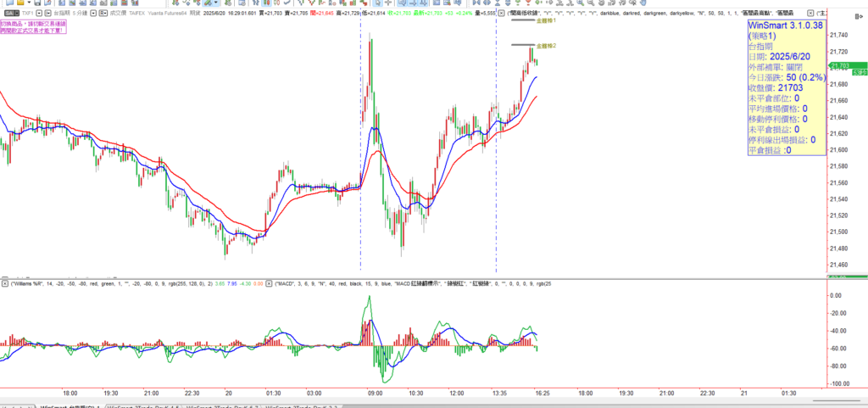868x408 pixels.
Task: Open the dropdown arrow beside SA
Action: point(17,13)
